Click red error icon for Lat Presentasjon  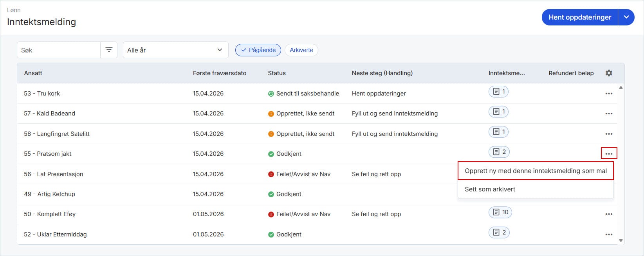[271, 174]
